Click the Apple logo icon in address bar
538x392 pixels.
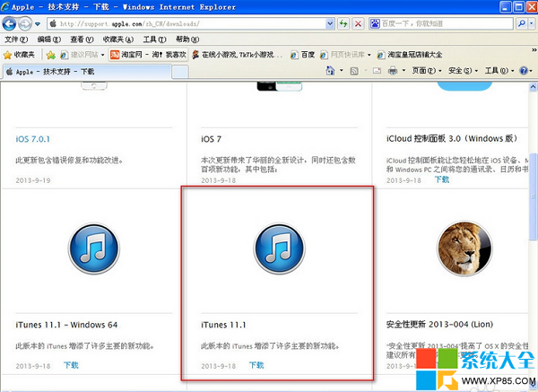(53, 23)
